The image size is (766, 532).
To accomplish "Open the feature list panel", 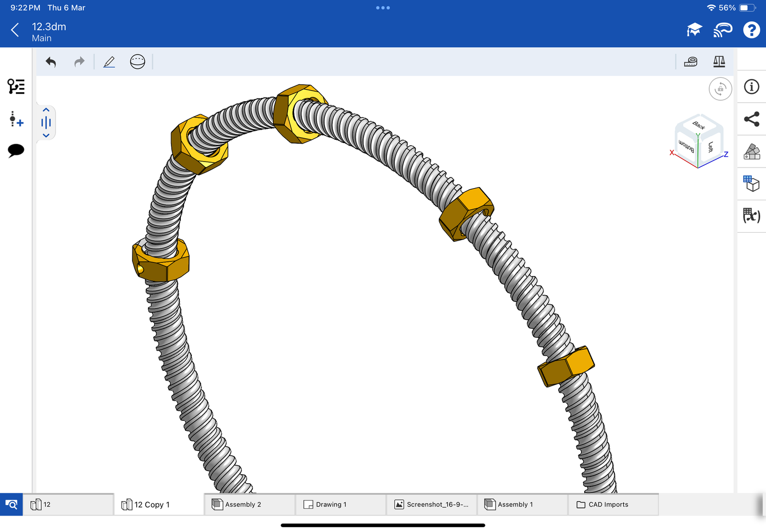I will (x=16, y=86).
